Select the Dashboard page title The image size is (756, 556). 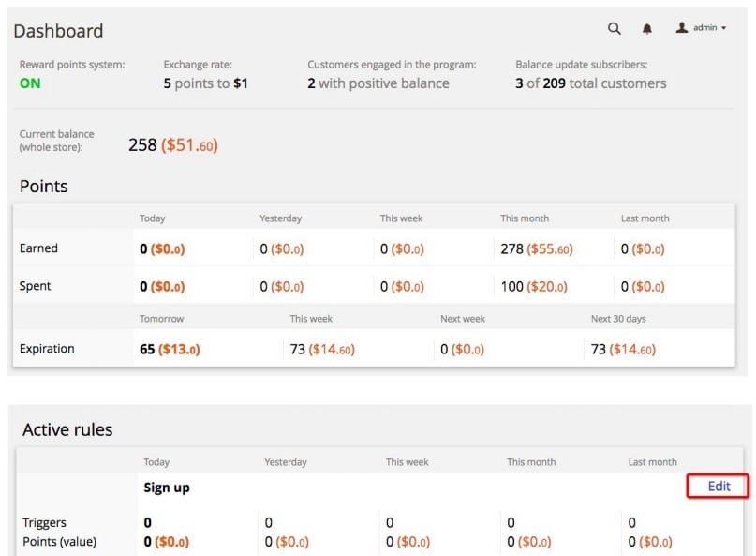58,31
